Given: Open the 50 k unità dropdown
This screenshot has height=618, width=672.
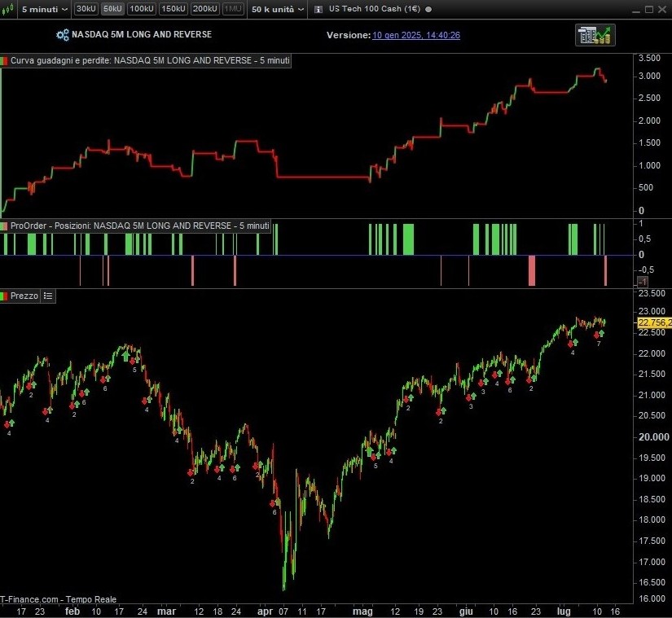Looking at the screenshot, I should (x=278, y=9).
